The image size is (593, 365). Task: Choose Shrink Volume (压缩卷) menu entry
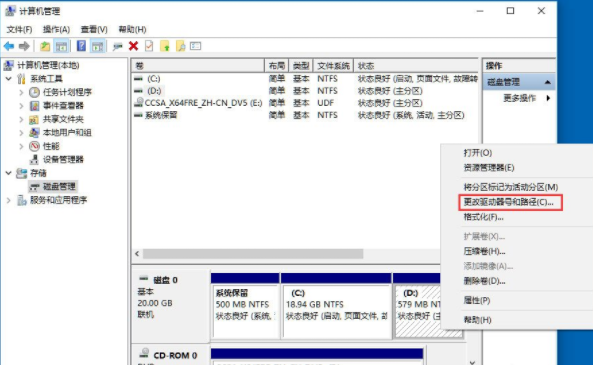pos(484,251)
